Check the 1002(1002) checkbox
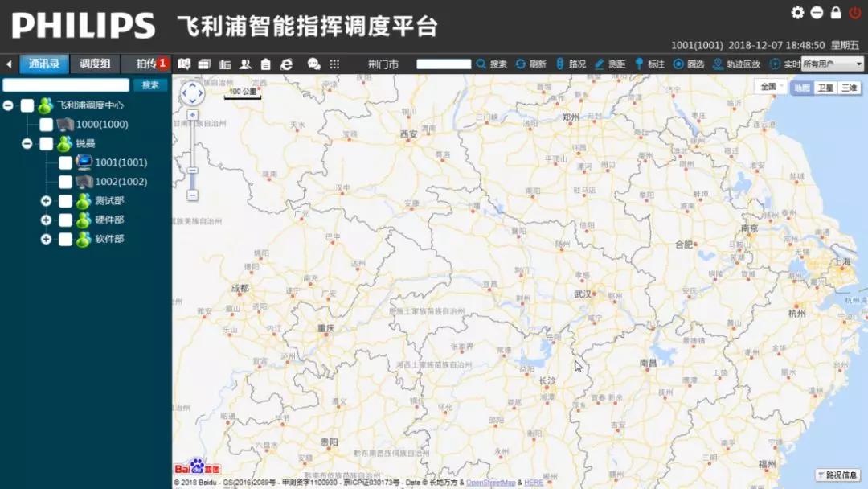The height and width of the screenshot is (489, 868). [x=65, y=182]
